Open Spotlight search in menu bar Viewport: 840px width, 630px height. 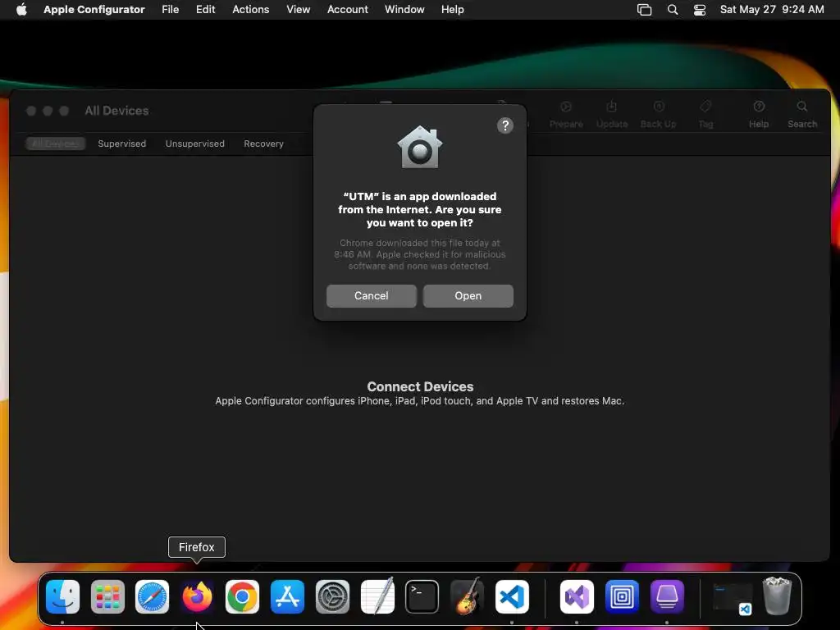click(673, 10)
